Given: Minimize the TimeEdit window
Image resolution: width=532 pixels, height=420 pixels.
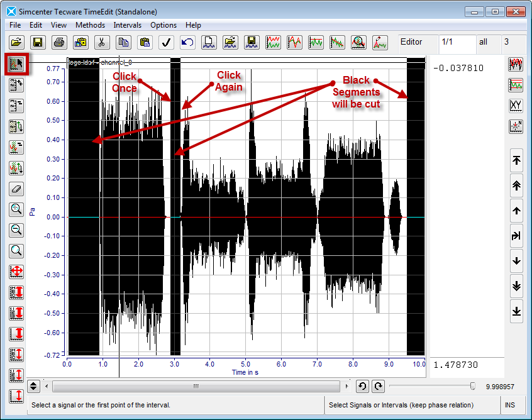Looking at the screenshot, I should [474, 12].
